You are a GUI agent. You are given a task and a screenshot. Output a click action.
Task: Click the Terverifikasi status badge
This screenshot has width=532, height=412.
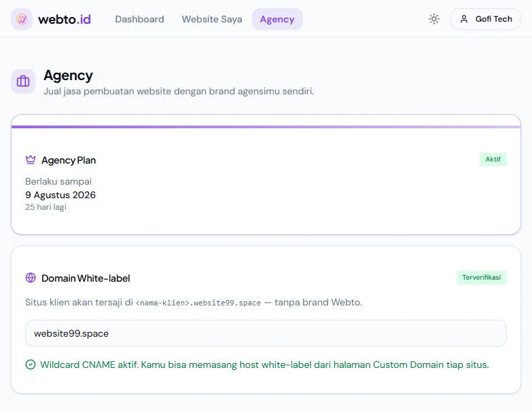[x=482, y=278]
